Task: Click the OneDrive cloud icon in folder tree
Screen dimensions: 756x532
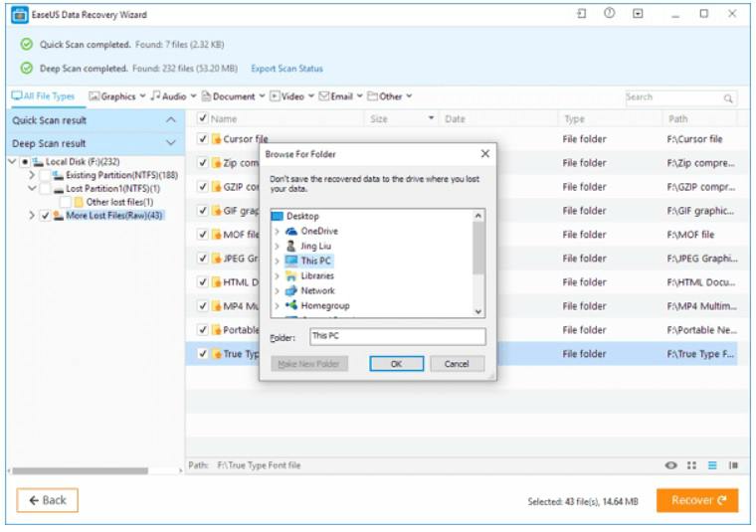Action: [x=290, y=232]
